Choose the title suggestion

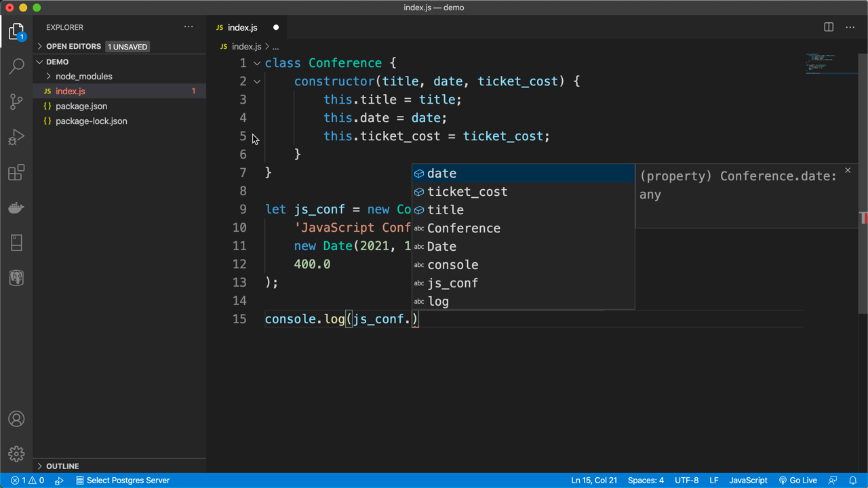(x=523, y=210)
